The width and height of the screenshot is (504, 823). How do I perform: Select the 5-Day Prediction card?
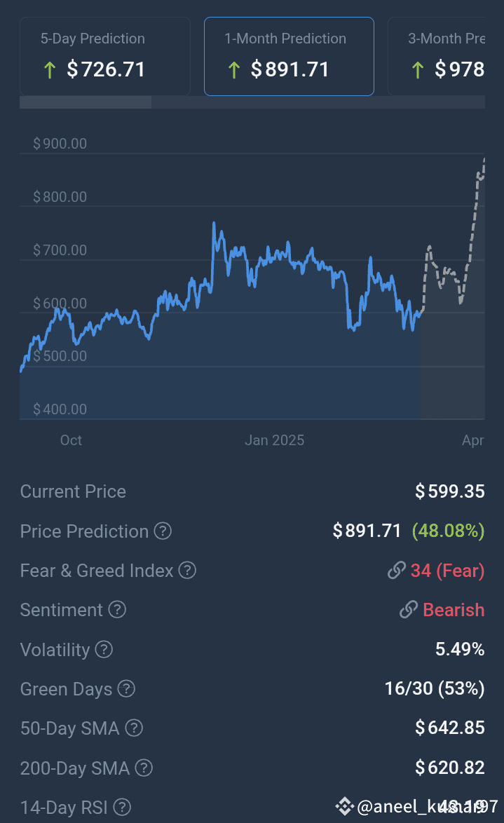[105, 56]
